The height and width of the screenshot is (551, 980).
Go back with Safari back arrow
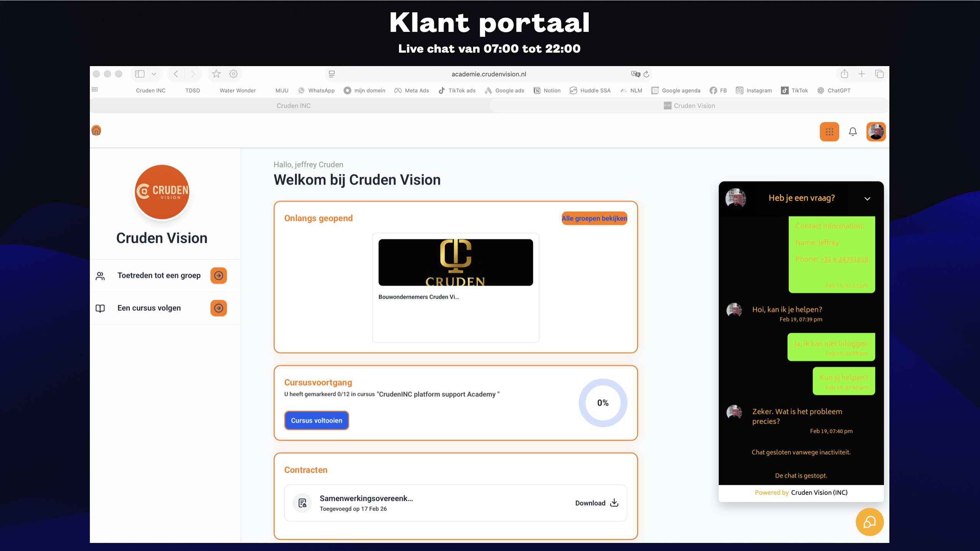tap(176, 74)
